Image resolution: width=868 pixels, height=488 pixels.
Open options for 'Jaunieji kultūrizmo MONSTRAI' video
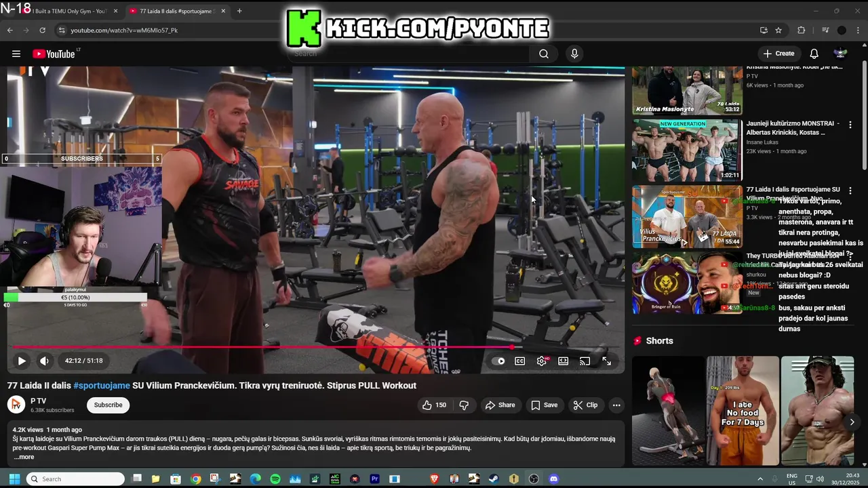(x=850, y=125)
